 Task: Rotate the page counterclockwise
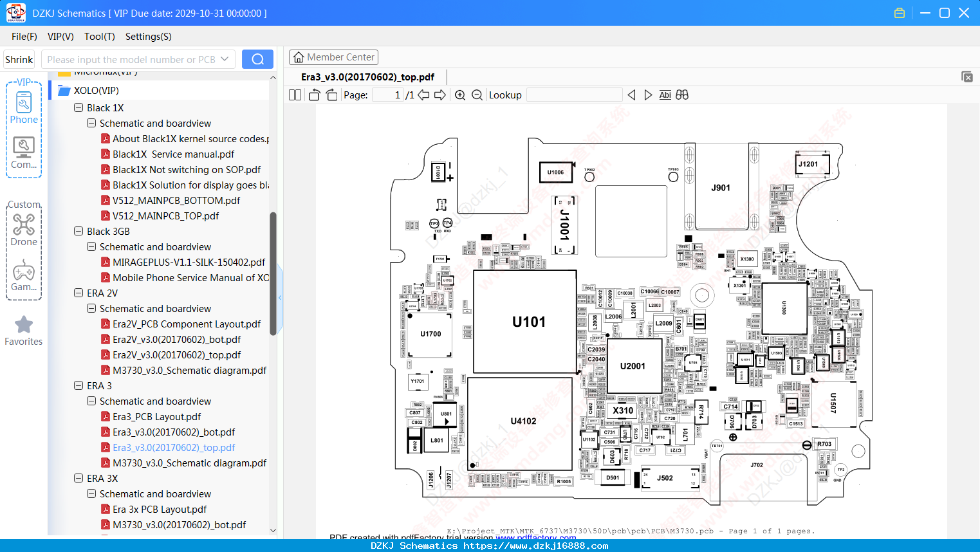coord(315,95)
